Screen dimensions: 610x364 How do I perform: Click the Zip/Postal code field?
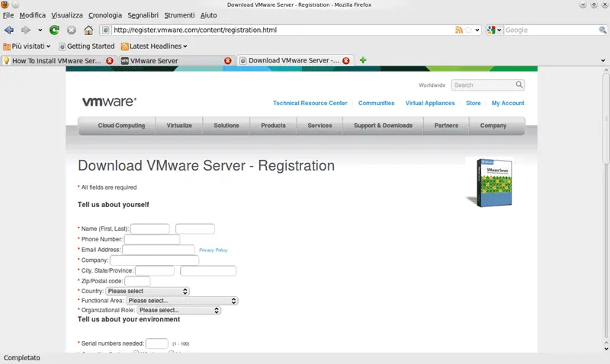(137, 281)
